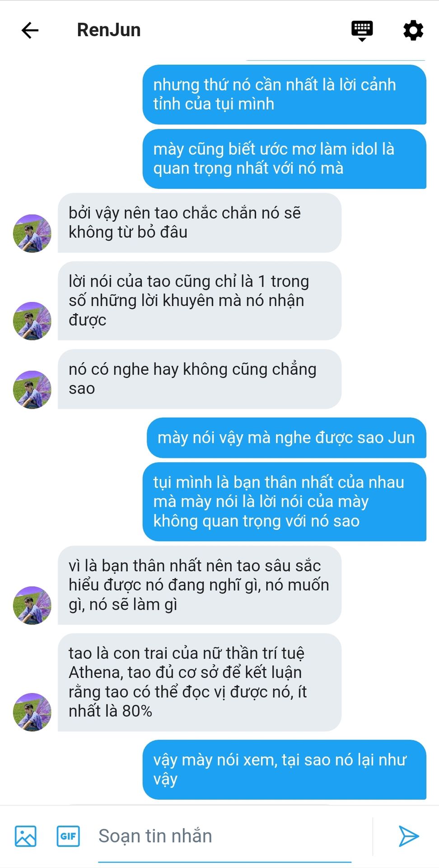Open the RenJun conversation title
Screen dimensions: 439x868
[109, 30]
